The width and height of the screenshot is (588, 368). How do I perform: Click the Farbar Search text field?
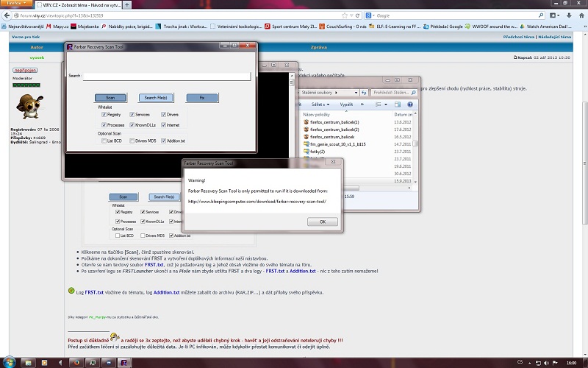167,76
